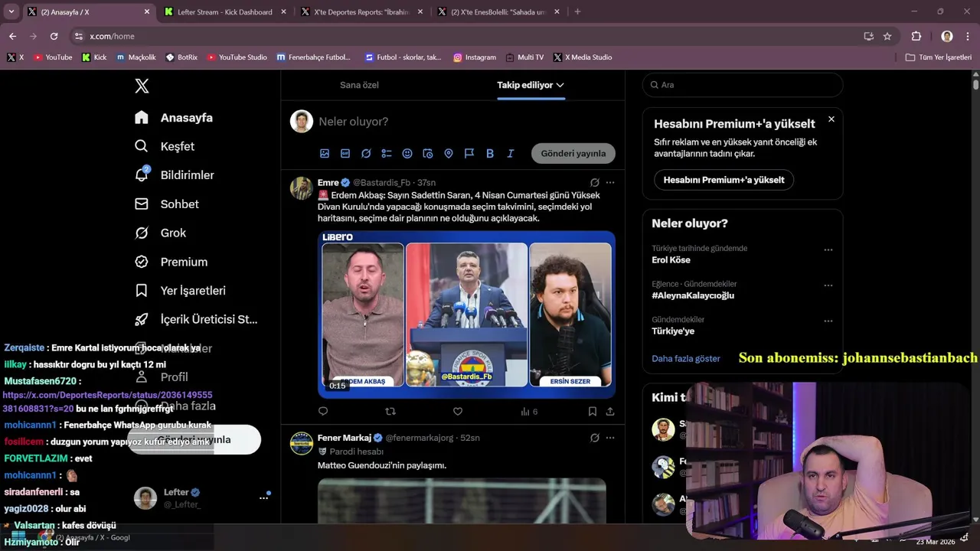Click the Ara search box
The image size is (980, 551).
click(743, 85)
